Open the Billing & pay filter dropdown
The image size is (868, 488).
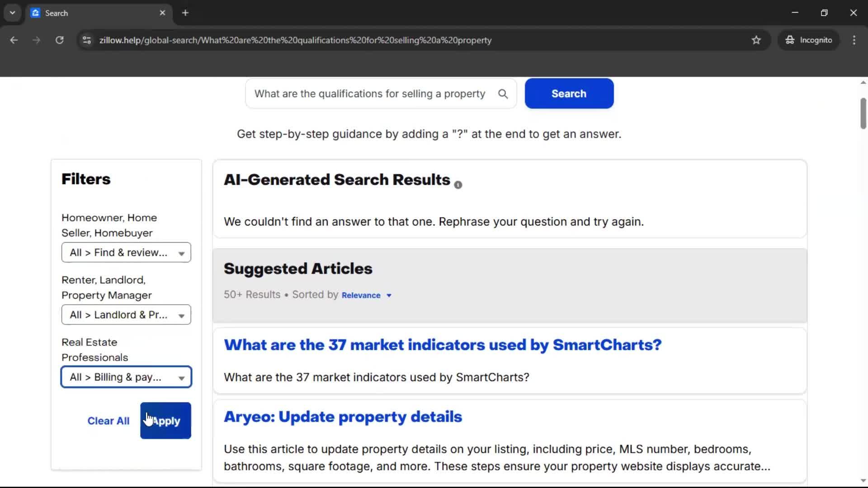126,377
